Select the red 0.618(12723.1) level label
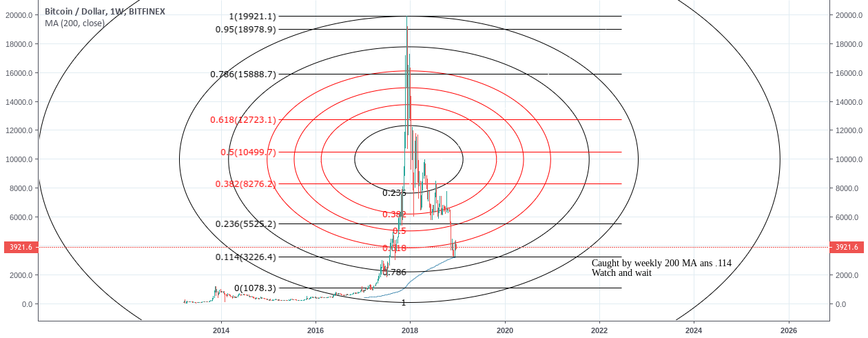Screen dimensions: 868x338 pyautogui.click(x=243, y=120)
